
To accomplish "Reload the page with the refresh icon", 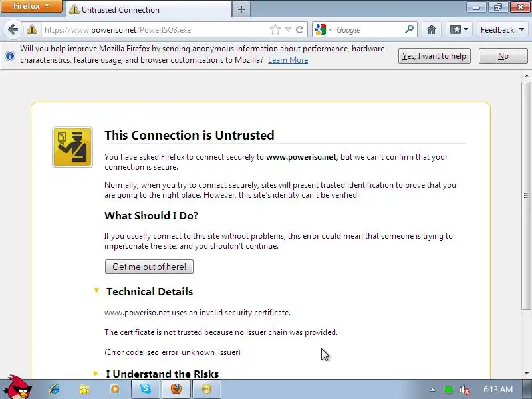I will pos(300,29).
